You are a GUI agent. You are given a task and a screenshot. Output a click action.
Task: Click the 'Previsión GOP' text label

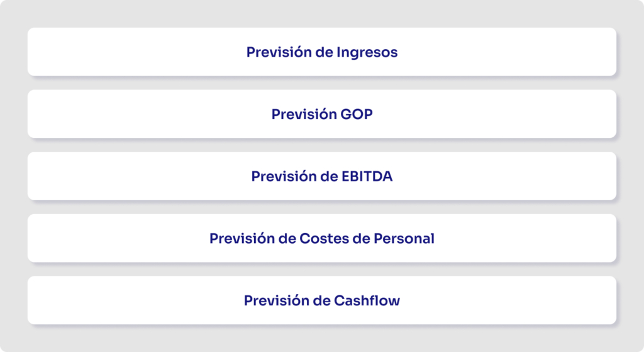[x=321, y=114]
